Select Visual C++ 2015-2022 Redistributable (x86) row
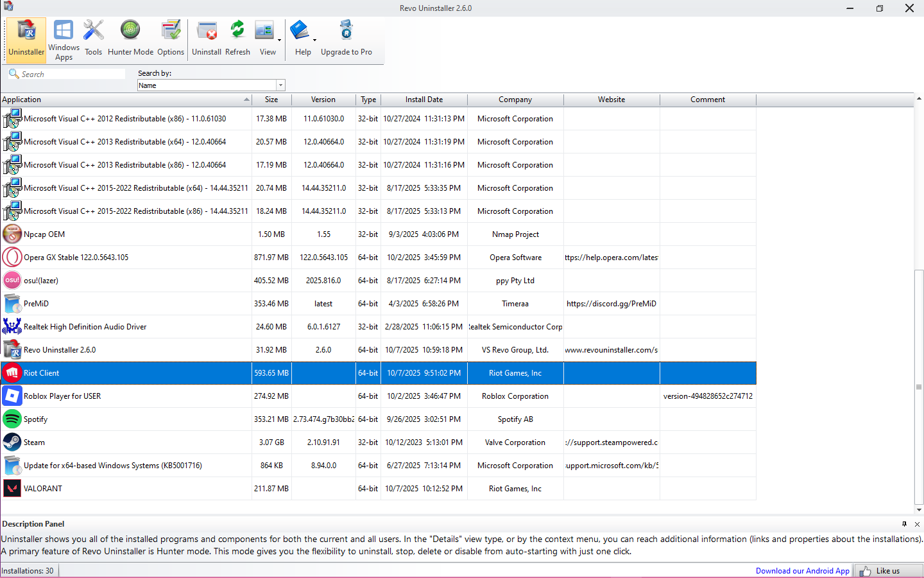924x578 pixels. pyautogui.click(x=379, y=211)
